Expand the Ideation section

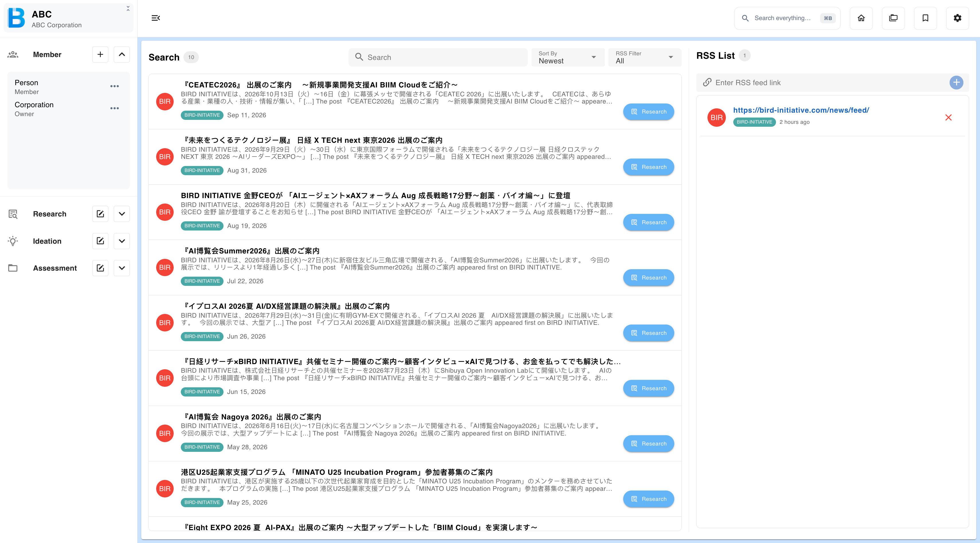pos(122,241)
